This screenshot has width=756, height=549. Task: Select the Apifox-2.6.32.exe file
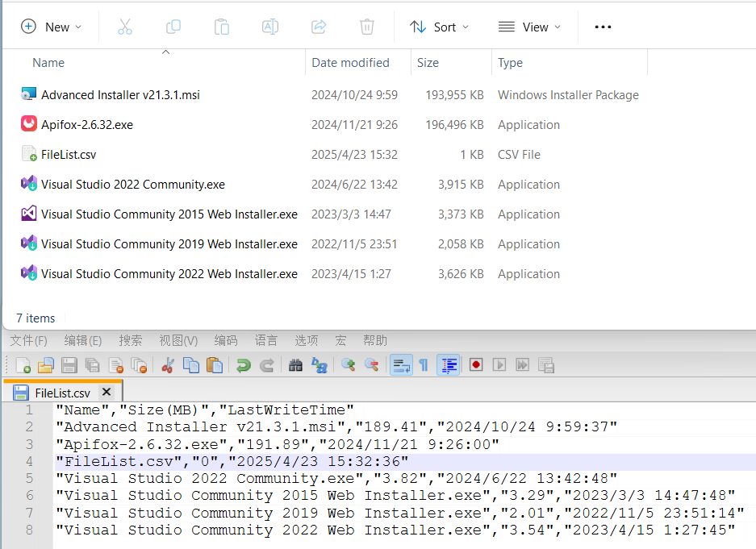pyautogui.click(x=87, y=125)
